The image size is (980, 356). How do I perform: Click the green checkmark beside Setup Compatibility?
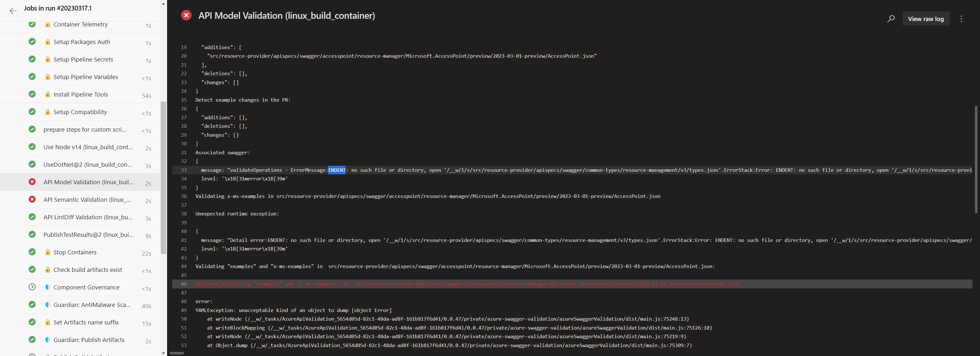click(32, 112)
